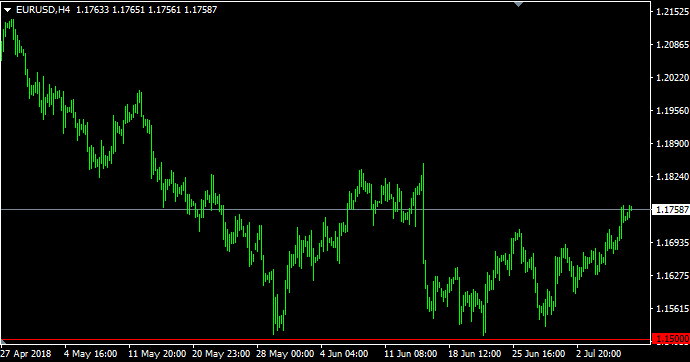
Task: Click the 1.18900 price scale value
Action: coord(672,143)
